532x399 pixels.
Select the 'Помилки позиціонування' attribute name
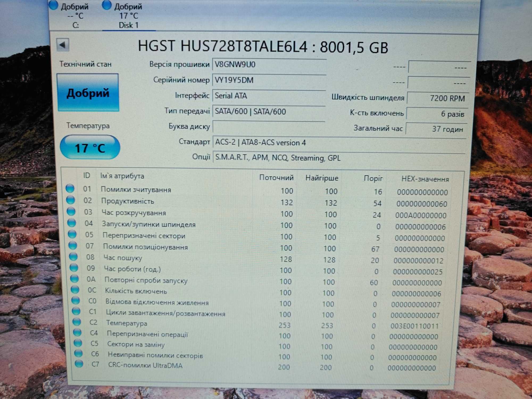coord(146,247)
